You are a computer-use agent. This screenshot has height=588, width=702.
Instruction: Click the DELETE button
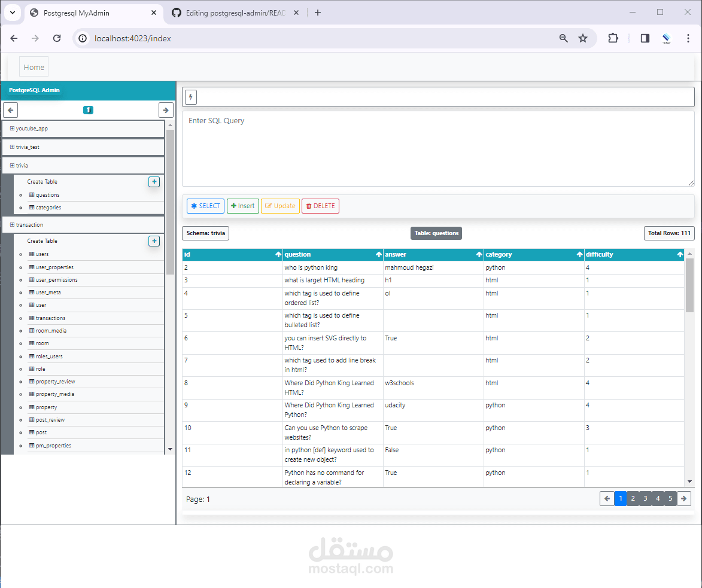click(x=321, y=206)
